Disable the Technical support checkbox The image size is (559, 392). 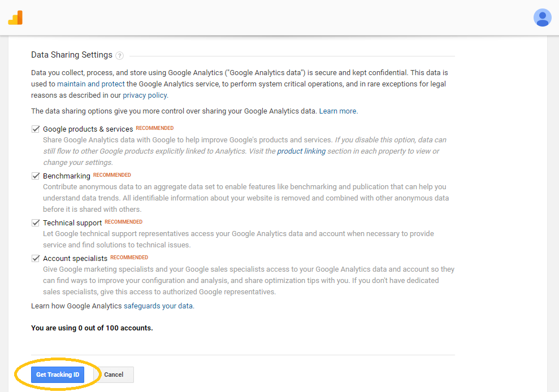pyautogui.click(x=35, y=223)
